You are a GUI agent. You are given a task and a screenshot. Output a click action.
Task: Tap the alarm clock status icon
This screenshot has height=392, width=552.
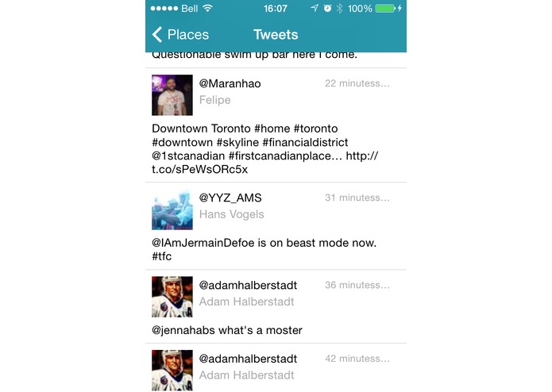pyautogui.click(x=327, y=8)
